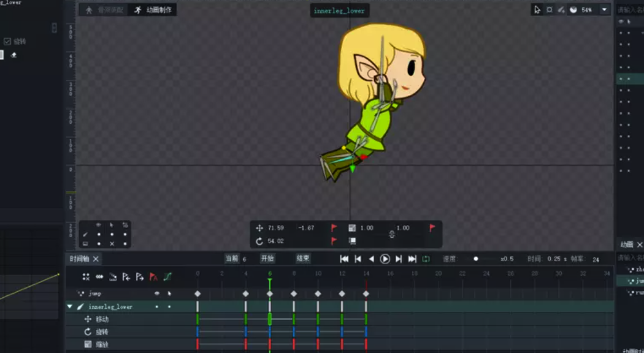Screen dimensions: 644x353
Task: Close the 动画 animation panel tab on the right
Action: pos(640,245)
